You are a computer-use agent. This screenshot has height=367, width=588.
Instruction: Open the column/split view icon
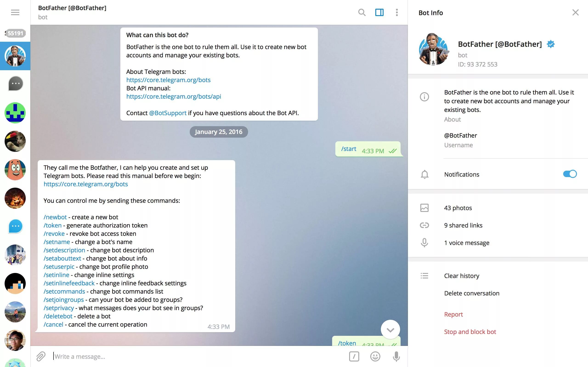click(x=379, y=12)
